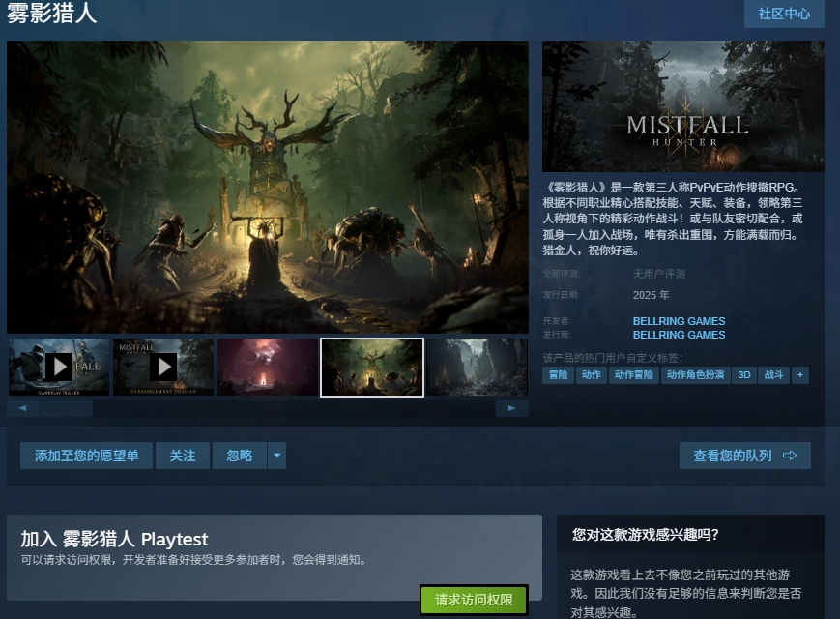The height and width of the screenshot is (619, 840).
Task: Play the Mistfall gameplay trailer thumbnail
Action: point(59,367)
